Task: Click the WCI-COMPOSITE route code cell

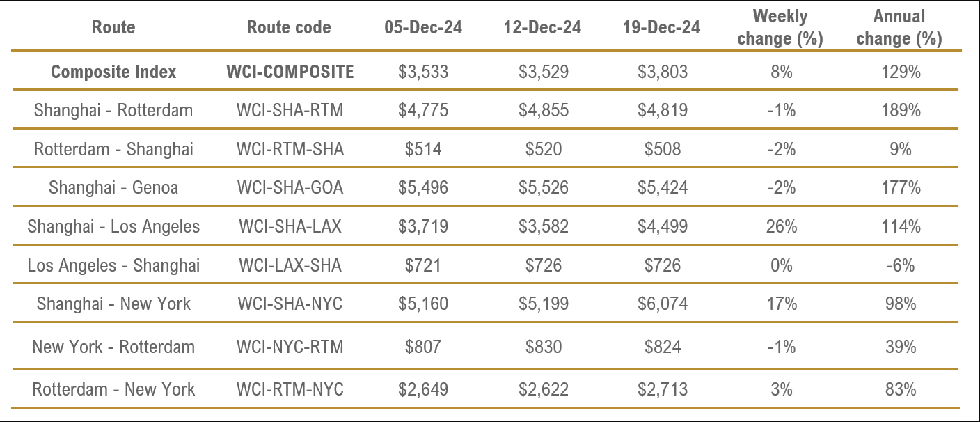Action: (x=290, y=72)
